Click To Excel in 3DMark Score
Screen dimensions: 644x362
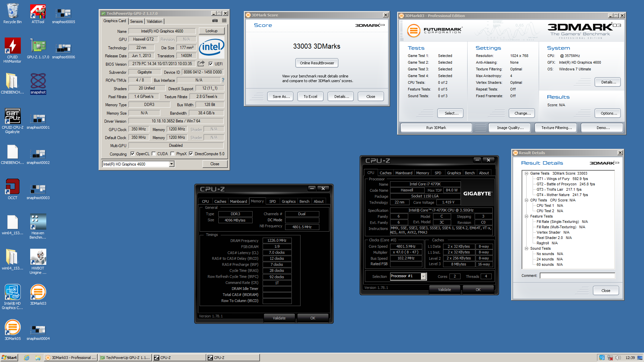click(310, 97)
